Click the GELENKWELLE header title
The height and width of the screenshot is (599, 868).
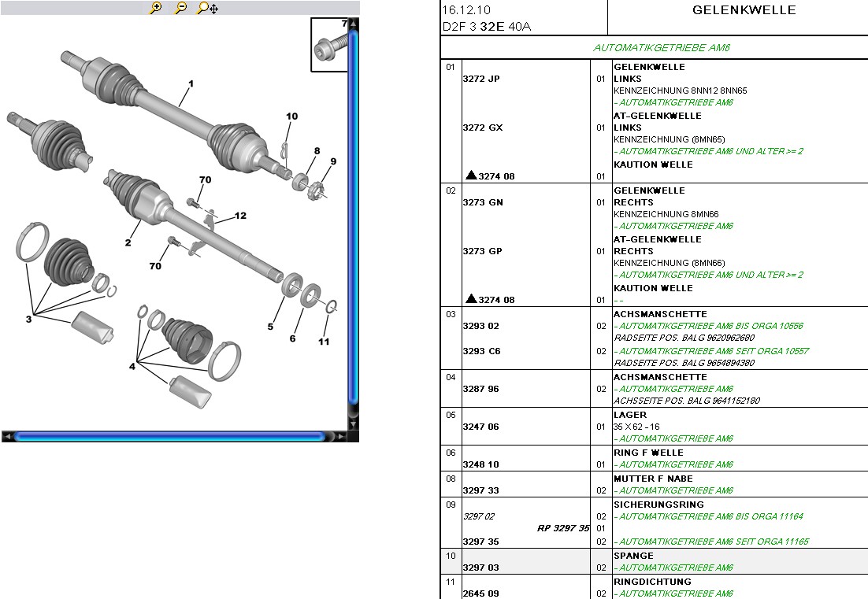tap(744, 10)
